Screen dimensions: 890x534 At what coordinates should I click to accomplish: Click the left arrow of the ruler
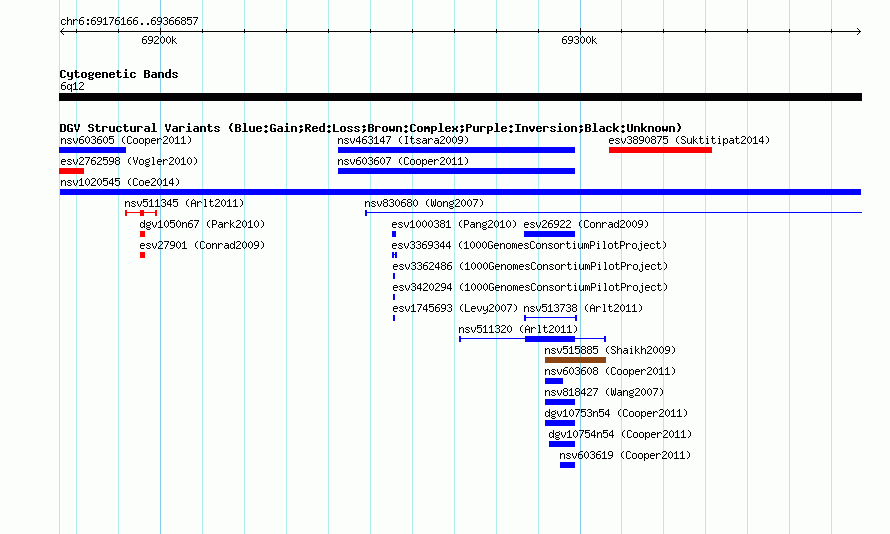62,32
